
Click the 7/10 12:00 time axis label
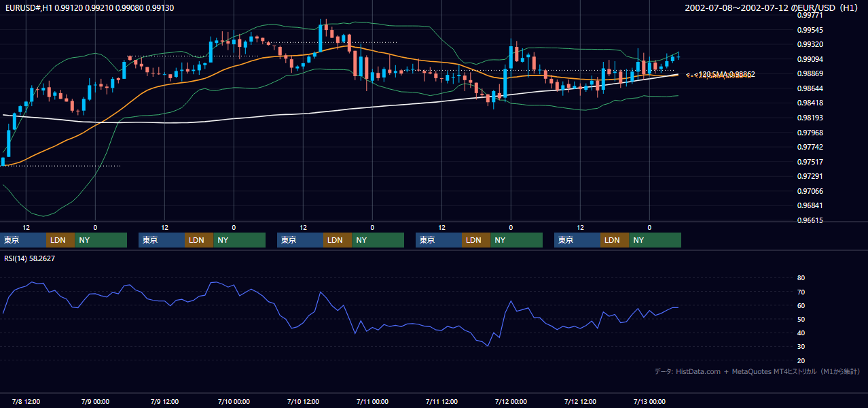click(304, 401)
